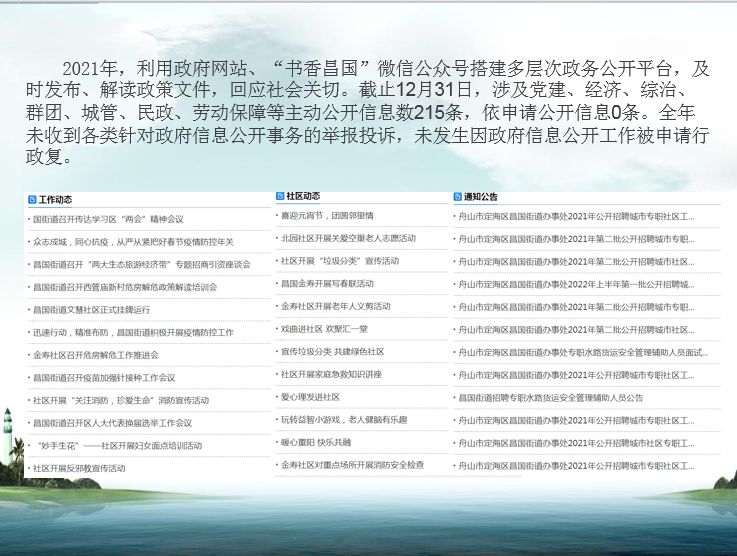Click the blue icon beside 通知公告
Viewport: 737px width, 556px height.
tap(457, 198)
